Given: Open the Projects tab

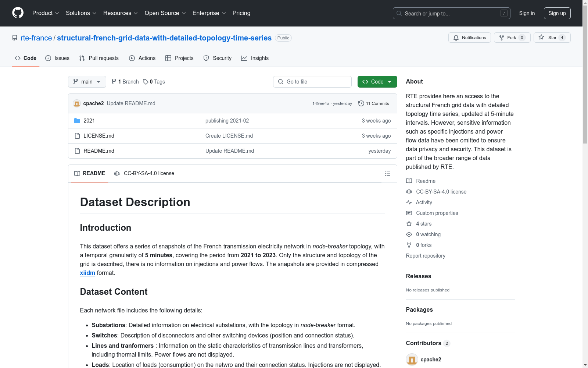Looking at the screenshot, I should tap(179, 58).
